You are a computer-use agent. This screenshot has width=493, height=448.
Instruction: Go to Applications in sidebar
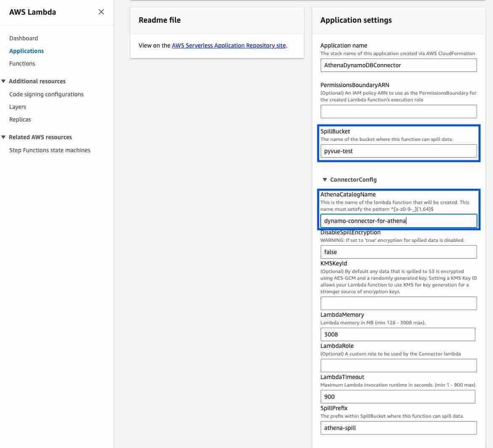click(x=26, y=51)
